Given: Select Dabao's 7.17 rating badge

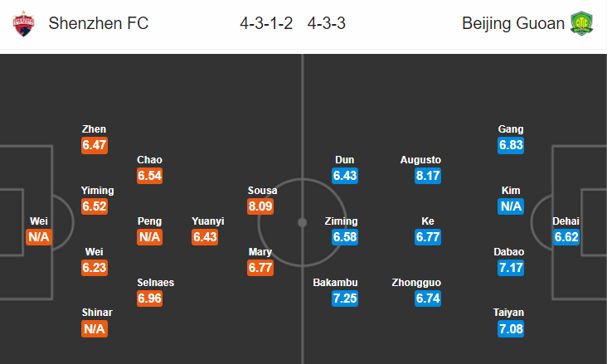Looking at the screenshot, I should [511, 268].
